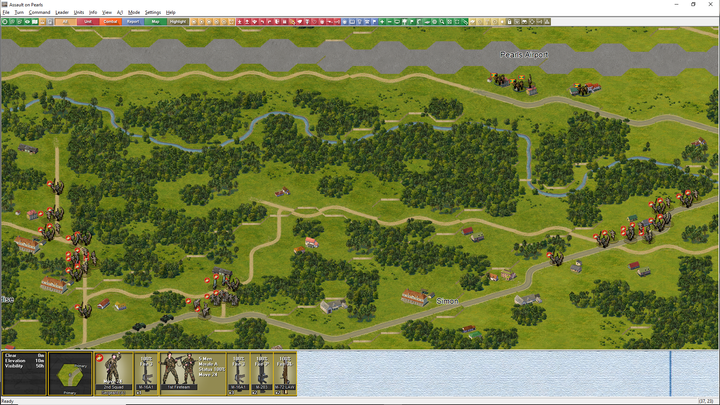Image resolution: width=720 pixels, height=405 pixels.
Task: Select the M-16A1 card beside 2nd Squad
Action: click(146, 373)
